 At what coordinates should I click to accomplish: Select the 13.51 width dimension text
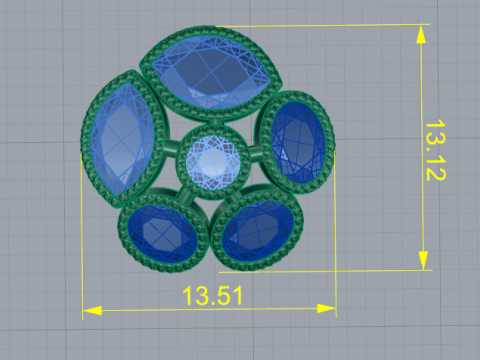(x=213, y=295)
